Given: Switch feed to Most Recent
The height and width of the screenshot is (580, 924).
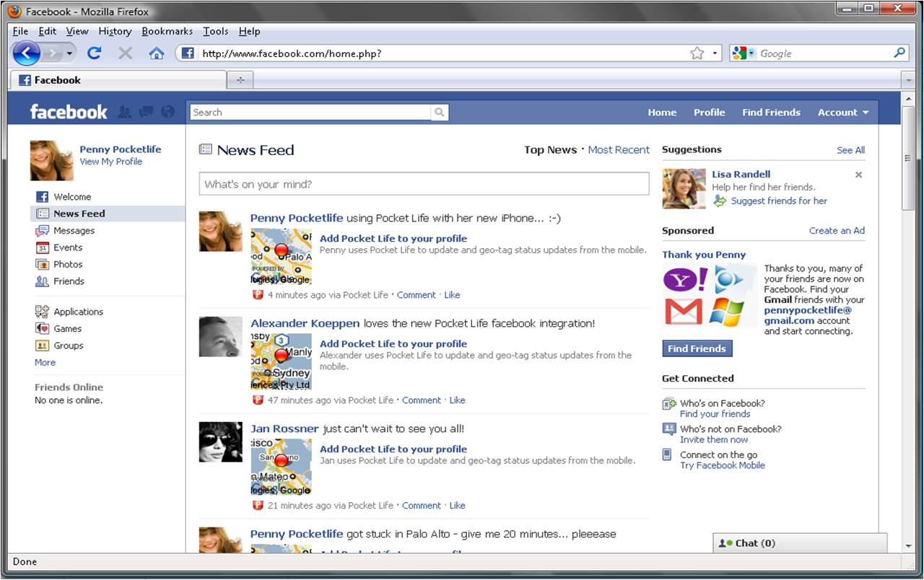Looking at the screenshot, I should point(619,150).
